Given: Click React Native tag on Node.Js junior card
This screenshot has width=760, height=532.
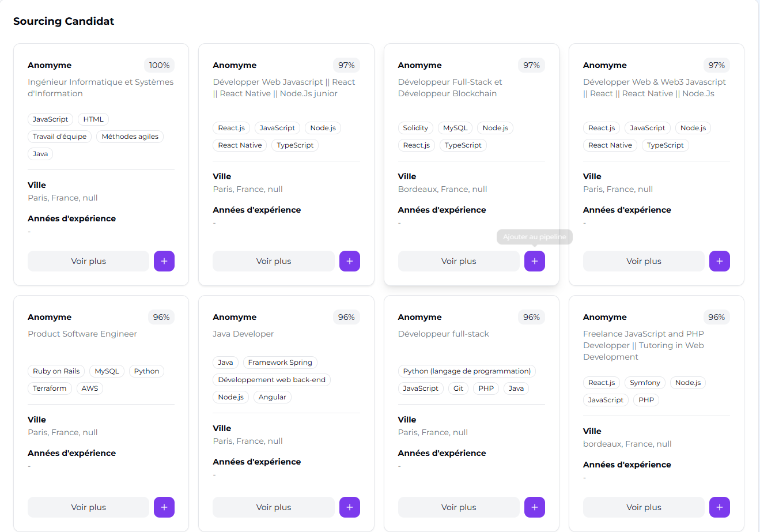Looking at the screenshot, I should (240, 145).
